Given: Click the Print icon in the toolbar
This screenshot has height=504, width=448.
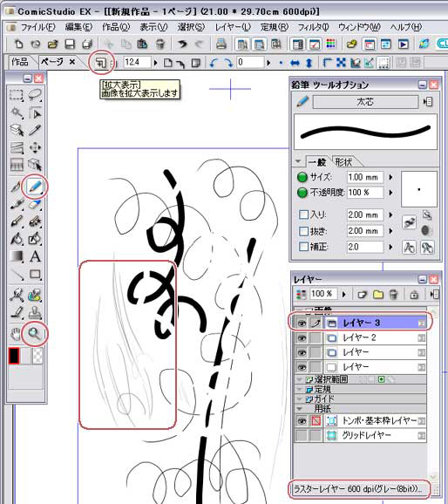Looking at the screenshot, I should [x=221, y=44].
